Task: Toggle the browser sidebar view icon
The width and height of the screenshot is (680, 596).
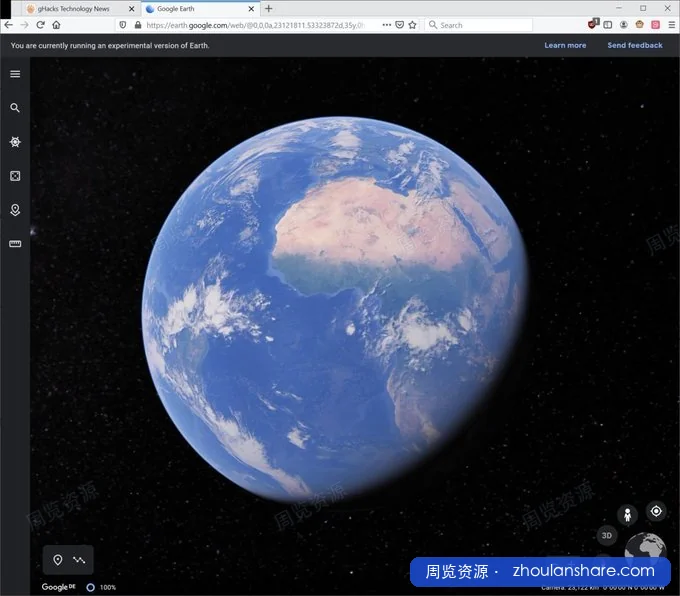Action: pyautogui.click(x=608, y=25)
